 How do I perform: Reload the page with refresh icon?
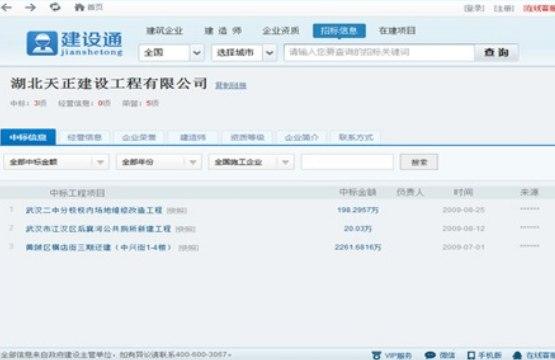(55, 7)
